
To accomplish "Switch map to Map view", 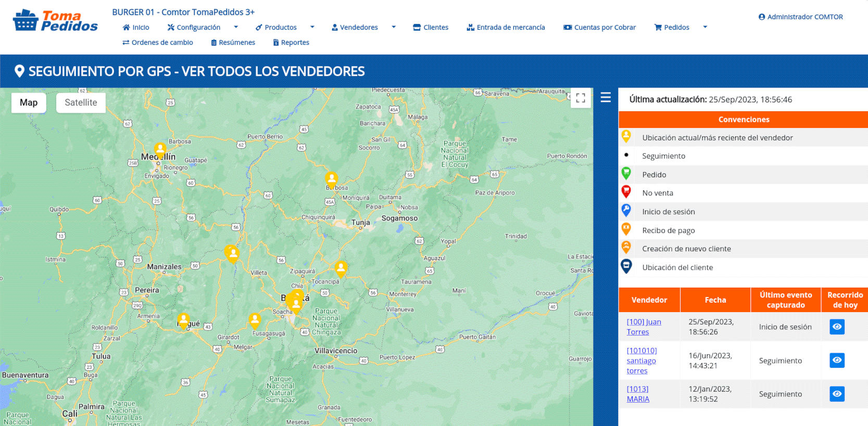I will tap(29, 102).
